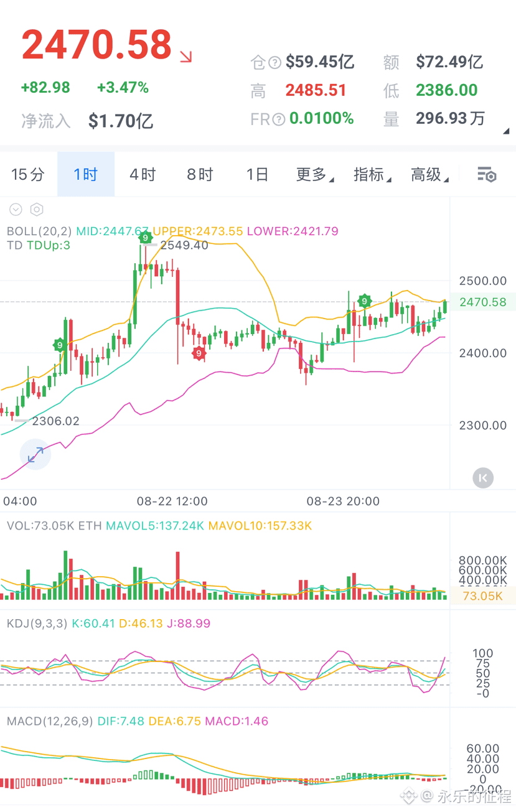516x812 pixels.
Task: Click the low price 2386.00
Action: (447, 90)
